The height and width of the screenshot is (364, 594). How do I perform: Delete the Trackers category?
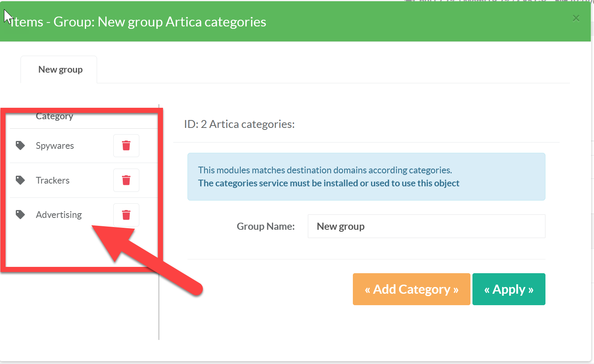coord(126,180)
